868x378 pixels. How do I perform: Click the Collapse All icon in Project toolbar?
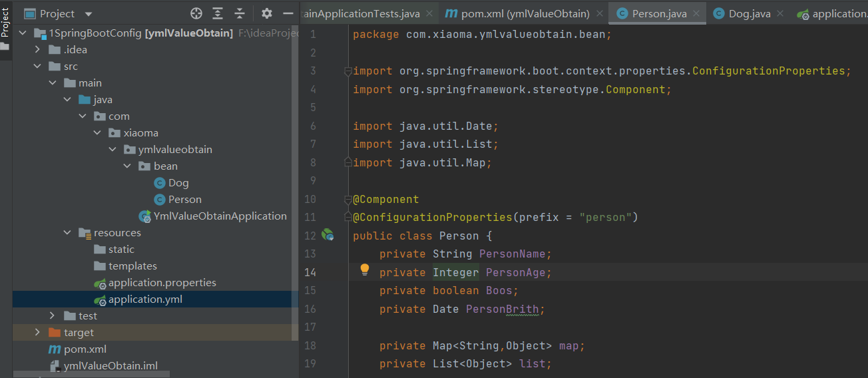point(240,13)
